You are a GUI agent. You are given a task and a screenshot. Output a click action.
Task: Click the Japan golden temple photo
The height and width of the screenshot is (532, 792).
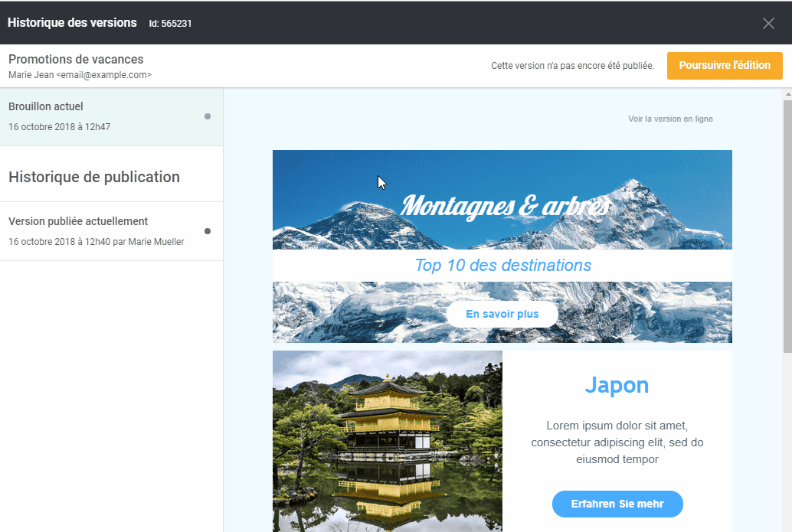388,441
